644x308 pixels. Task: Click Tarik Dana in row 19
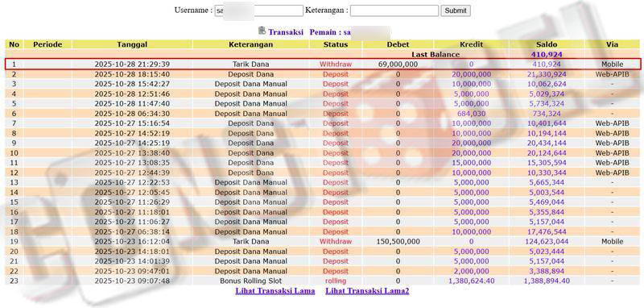click(x=251, y=241)
